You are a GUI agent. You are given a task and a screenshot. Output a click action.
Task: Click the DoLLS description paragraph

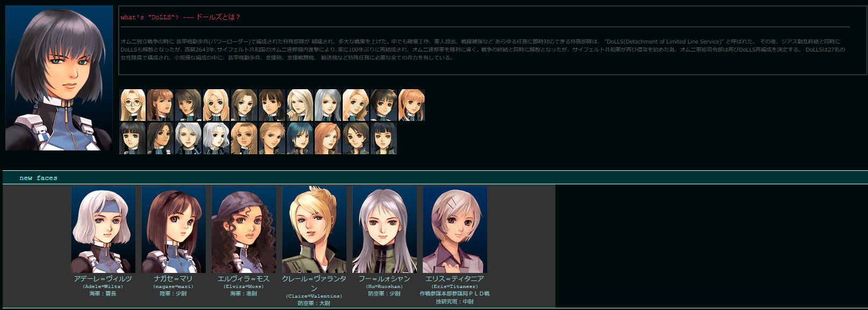pyautogui.click(x=483, y=49)
